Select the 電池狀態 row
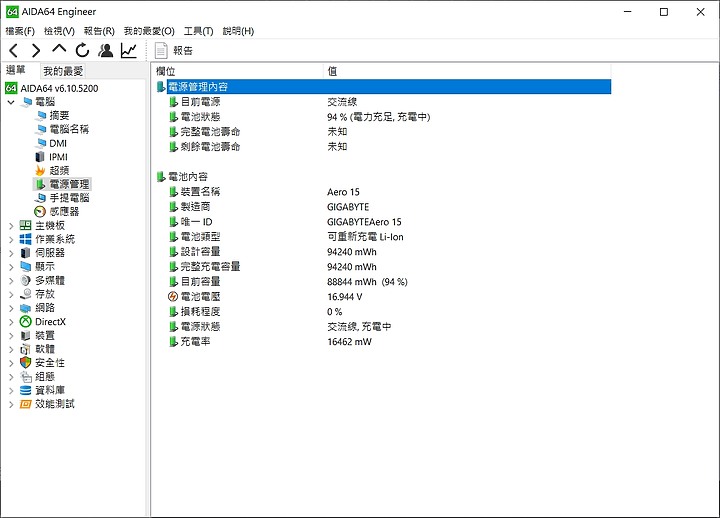The height and width of the screenshot is (518, 720). 383,117
